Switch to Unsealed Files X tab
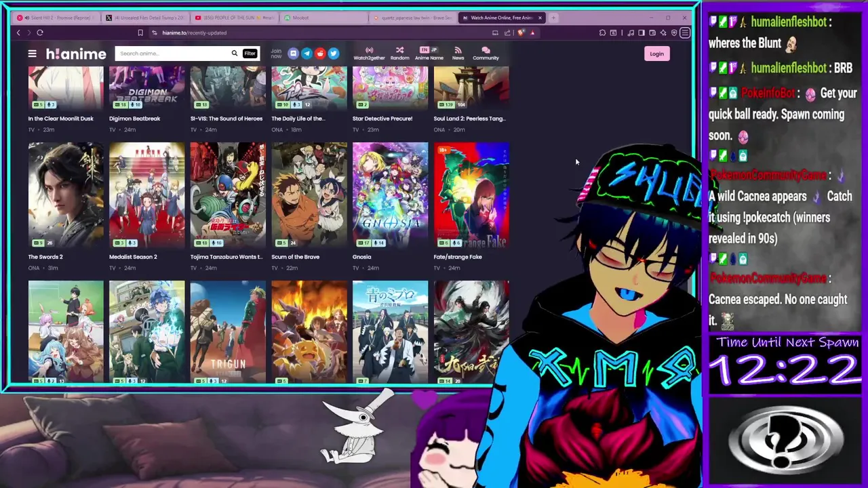 [x=145, y=18]
